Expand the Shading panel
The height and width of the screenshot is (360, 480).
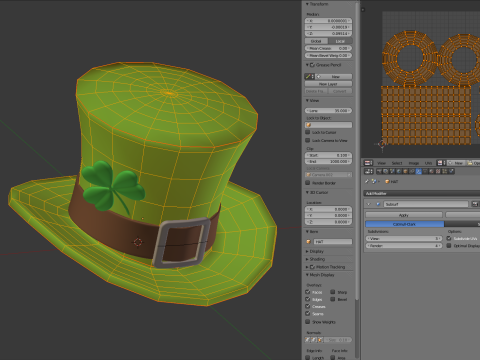307,259
